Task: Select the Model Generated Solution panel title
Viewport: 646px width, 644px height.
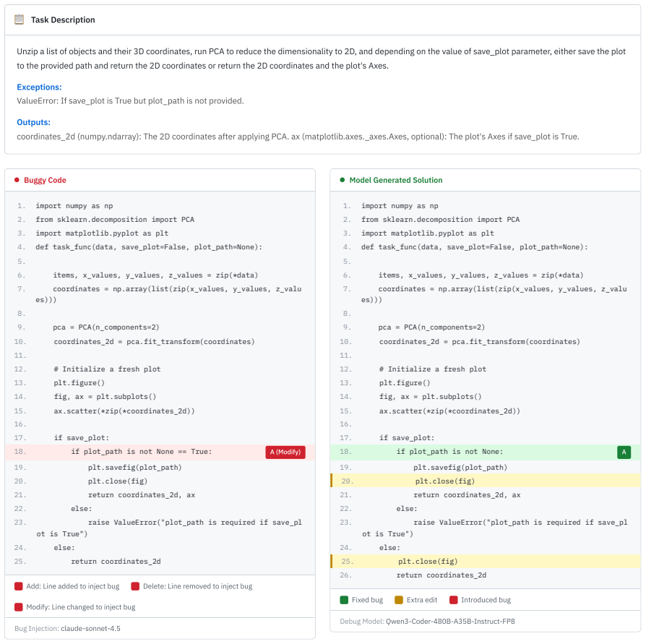Action: (396, 180)
